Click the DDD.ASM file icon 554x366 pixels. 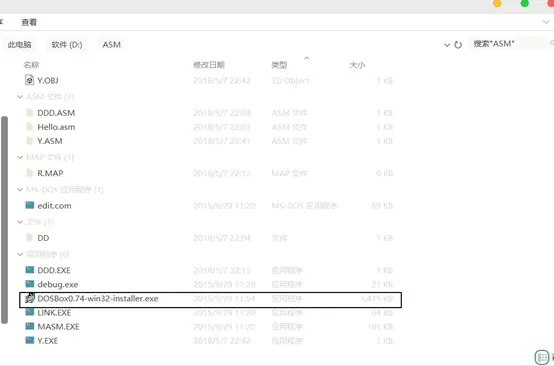coord(30,112)
